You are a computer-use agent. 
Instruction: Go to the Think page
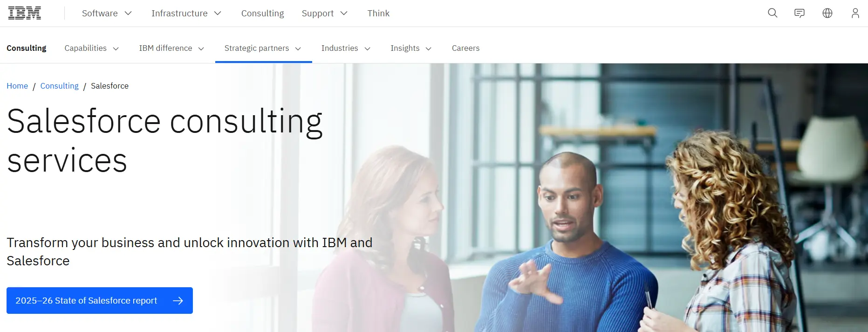pos(378,14)
